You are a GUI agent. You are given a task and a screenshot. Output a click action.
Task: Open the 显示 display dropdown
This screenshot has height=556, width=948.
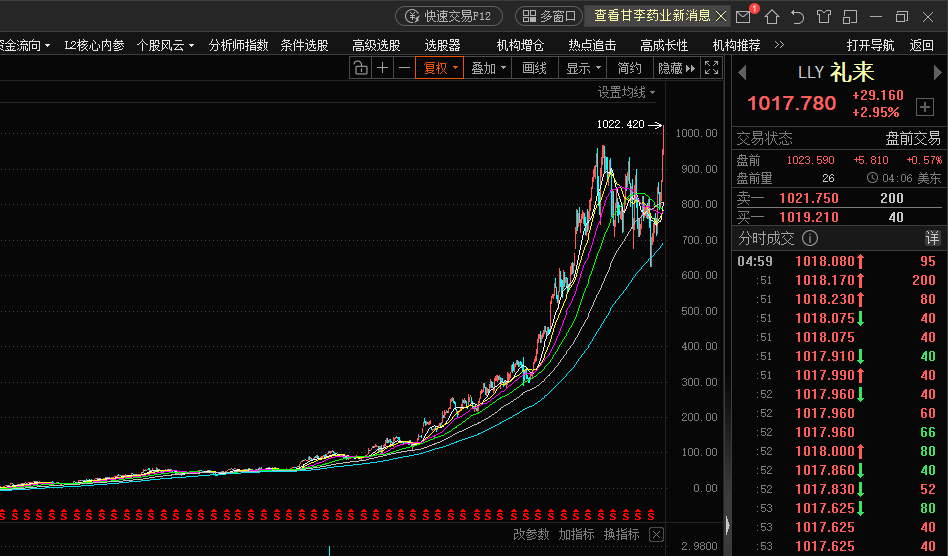tap(583, 68)
